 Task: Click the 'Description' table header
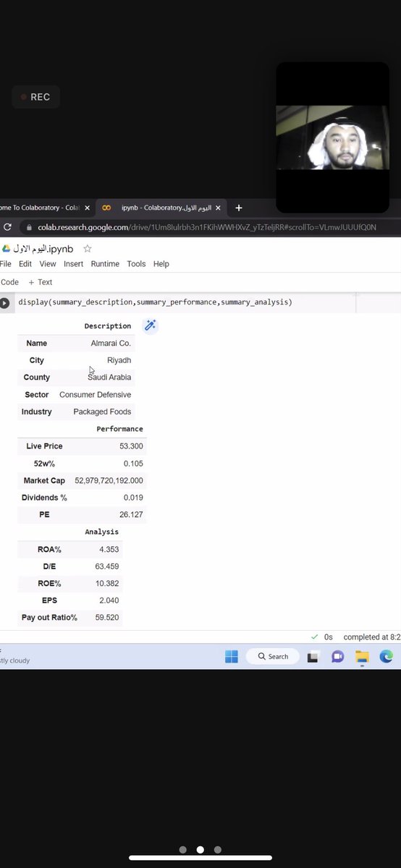click(108, 326)
